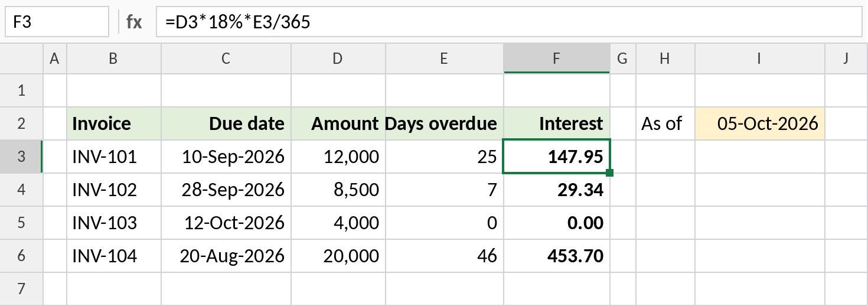Viewport: 868px width, 306px height.
Task: Click amount 8,500
Action: (338, 190)
